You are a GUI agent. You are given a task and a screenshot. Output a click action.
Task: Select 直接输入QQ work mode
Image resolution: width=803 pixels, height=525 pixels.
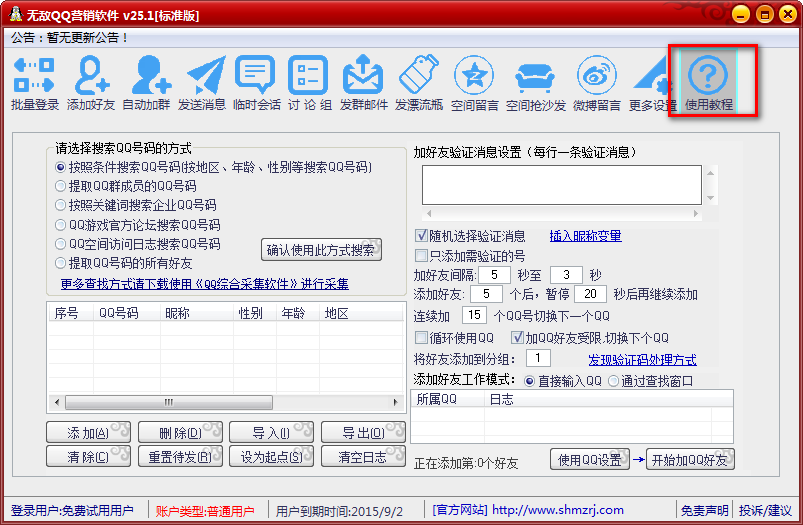click(530, 381)
